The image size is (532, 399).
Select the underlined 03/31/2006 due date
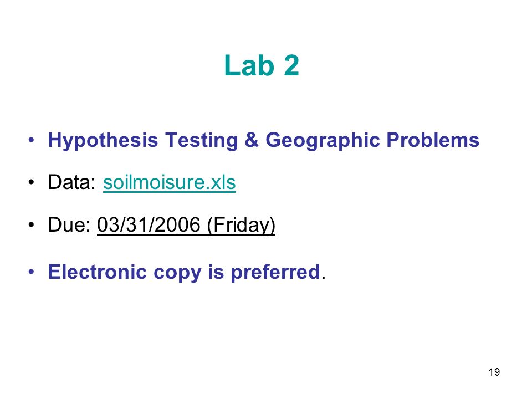[x=149, y=224]
